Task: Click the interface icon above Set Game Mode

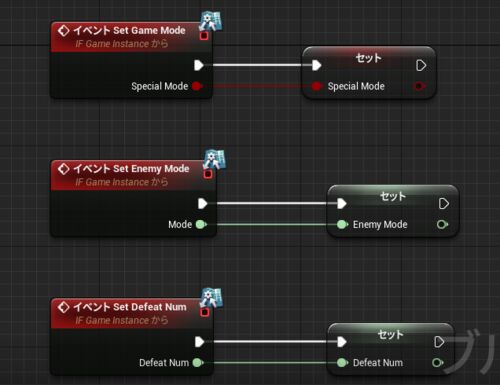Action: pos(210,22)
